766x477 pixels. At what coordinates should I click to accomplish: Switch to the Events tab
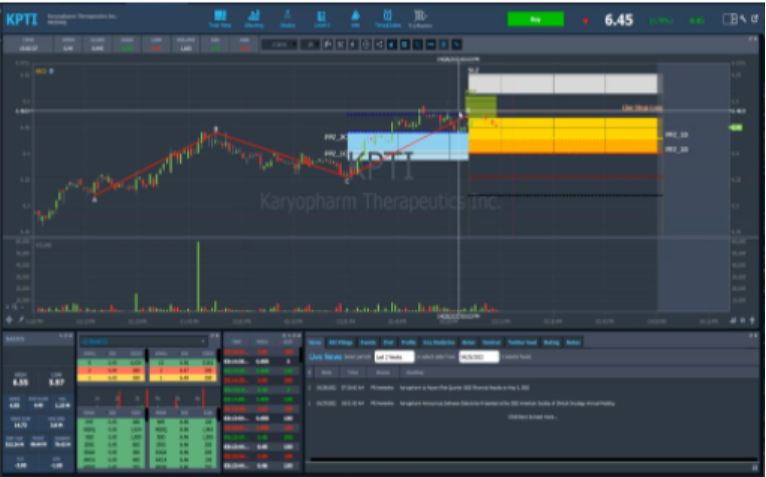click(x=368, y=342)
